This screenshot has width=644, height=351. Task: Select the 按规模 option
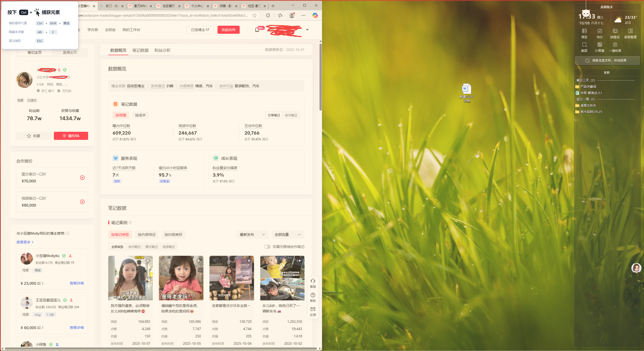(x=121, y=115)
